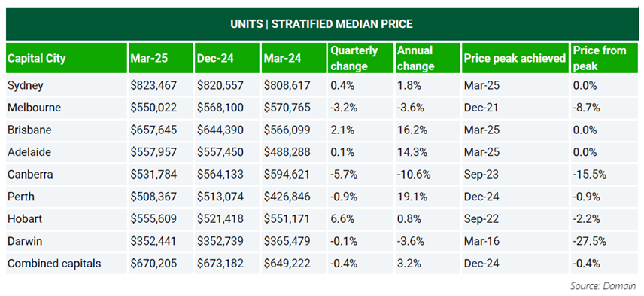Click the Units Stratified Median Price title
Viewport: 644px width, 296px height.
[321, 24]
